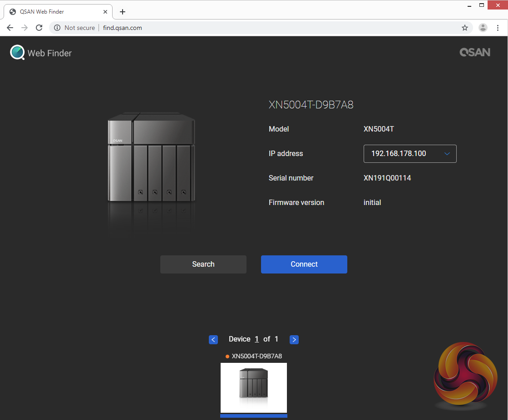This screenshot has width=508, height=420.
Task: Open a new browser tab
Action: pyautogui.click(x=123, y=12)
